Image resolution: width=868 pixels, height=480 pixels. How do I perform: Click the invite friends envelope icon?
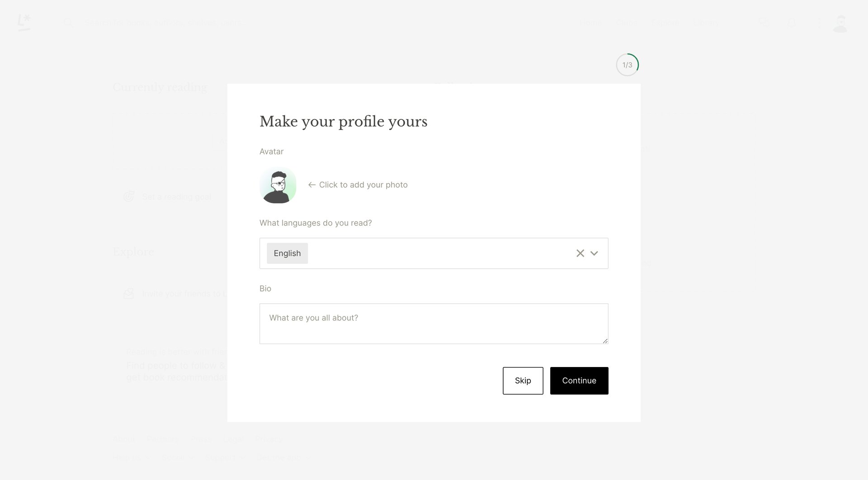pyautogui.click(x=129, y=293)
